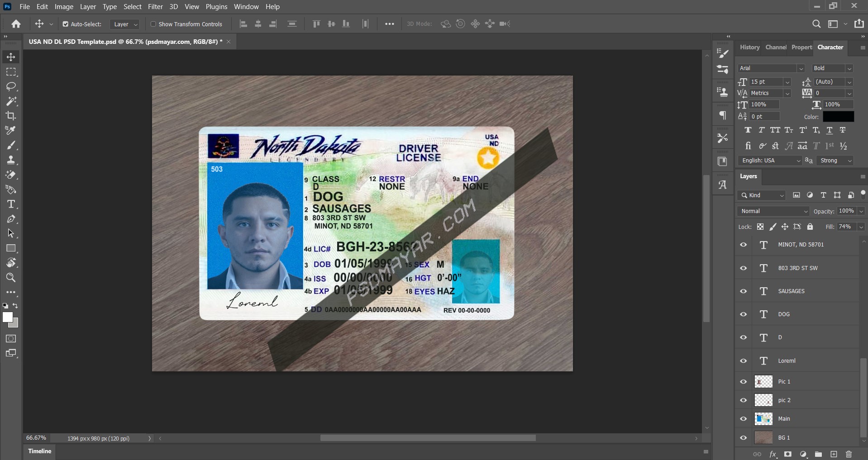This screenshot has width=868, height=460.
Task: Align left edges in options bar
Action: click(x=243, y=24)
